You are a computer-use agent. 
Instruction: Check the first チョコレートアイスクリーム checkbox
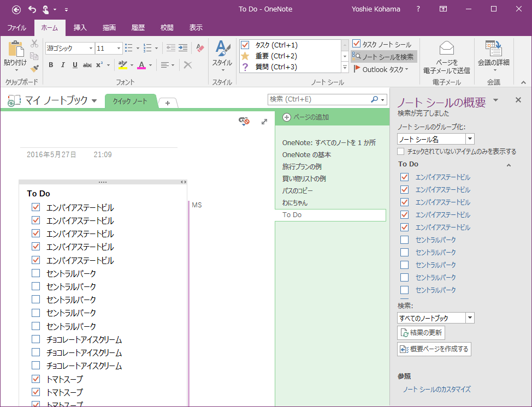[36, 339]
